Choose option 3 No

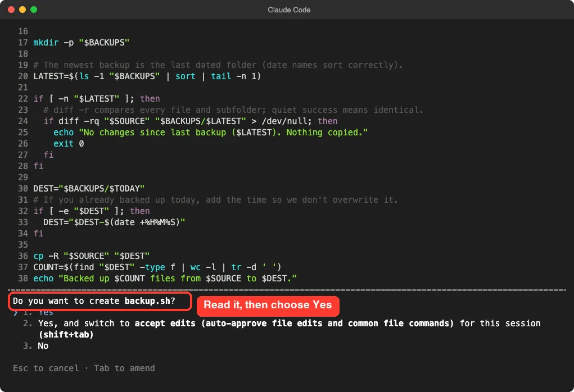pos(36,345)
